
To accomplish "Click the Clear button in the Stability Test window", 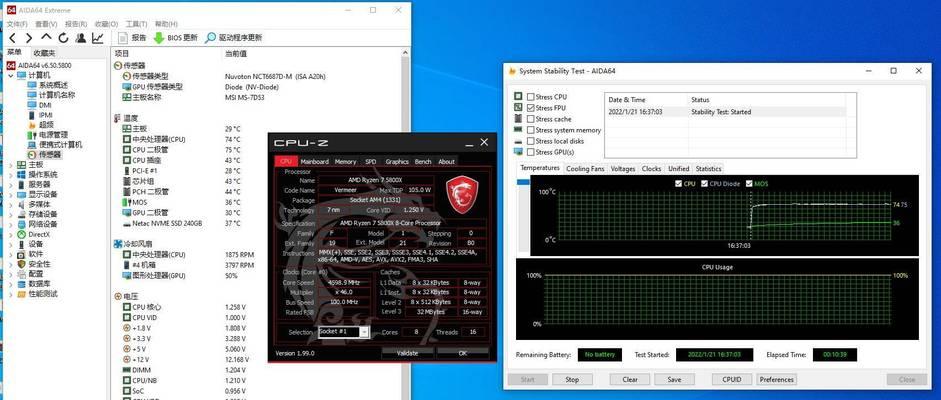I will pyautogui.click(x=630, y=380).
